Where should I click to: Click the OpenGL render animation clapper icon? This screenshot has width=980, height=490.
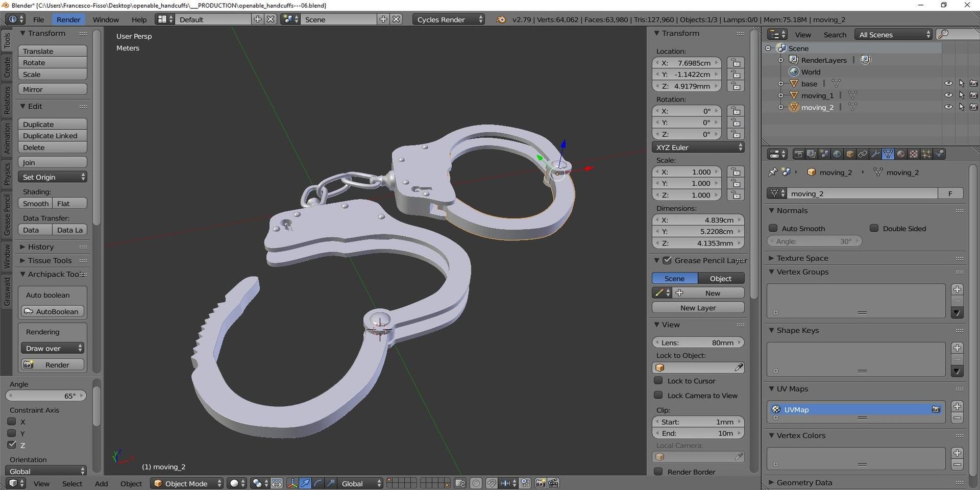553,483
